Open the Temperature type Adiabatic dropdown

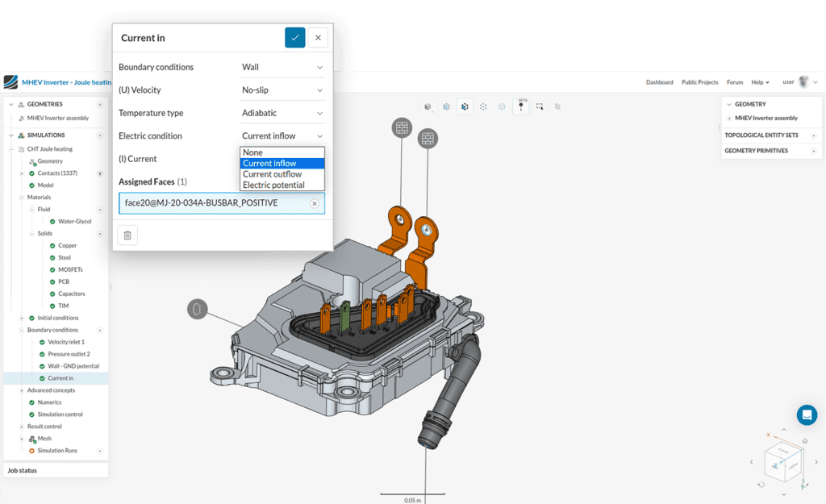[282, 113]
